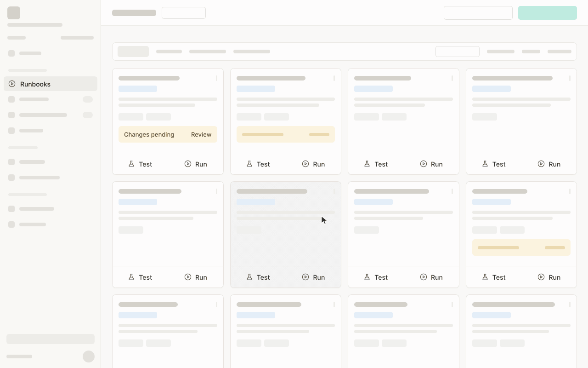Click the Run play icon in second row's first card

pos(188,277)
